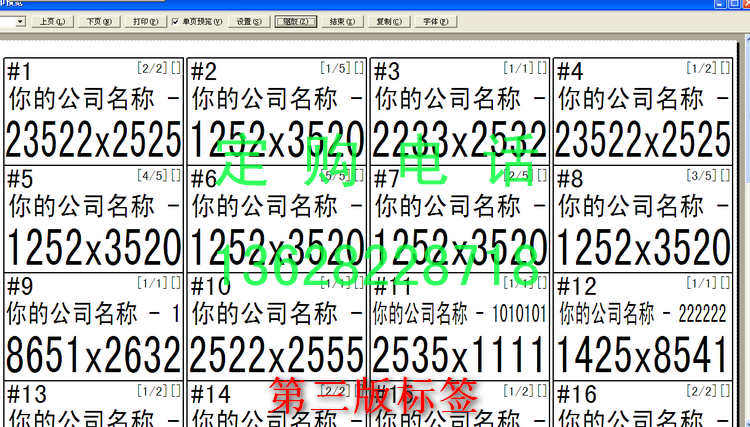The width and height of the screenshot is (750, 427).
Task: Tick the small box in label #1
Action: [176, 68]
